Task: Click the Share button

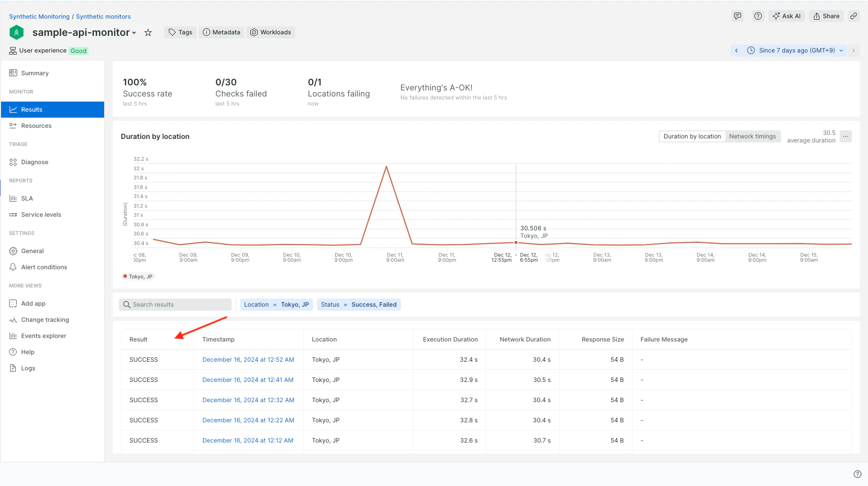Action: (x=827, y=16)
